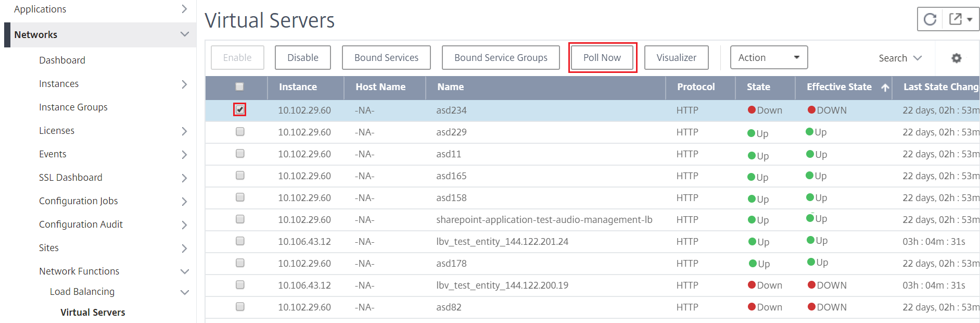Expand the Configuration Jobs chevron
This screenshot has width=980, height=323.
(x=184, y=201)
